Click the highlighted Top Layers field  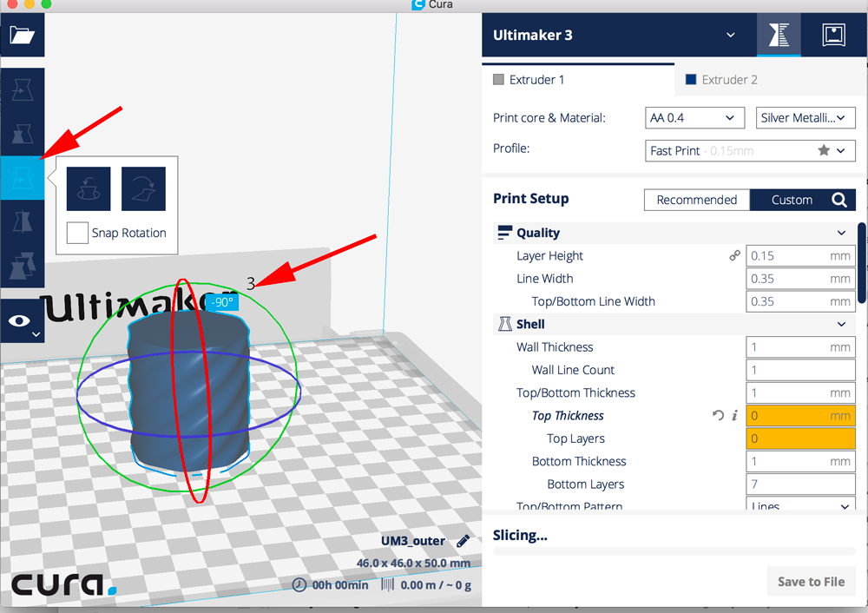(800, 438)
